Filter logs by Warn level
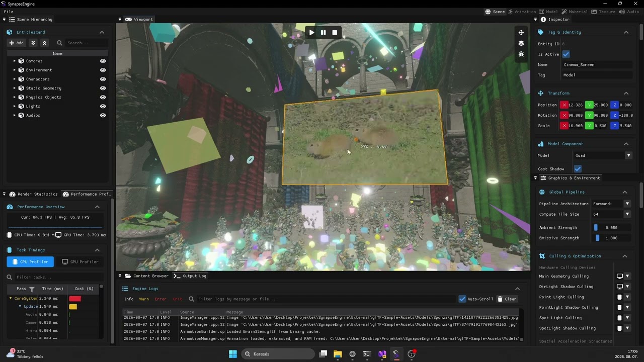Image resolution: width=644 pixels, height=362 pixels. pos(144,299)
